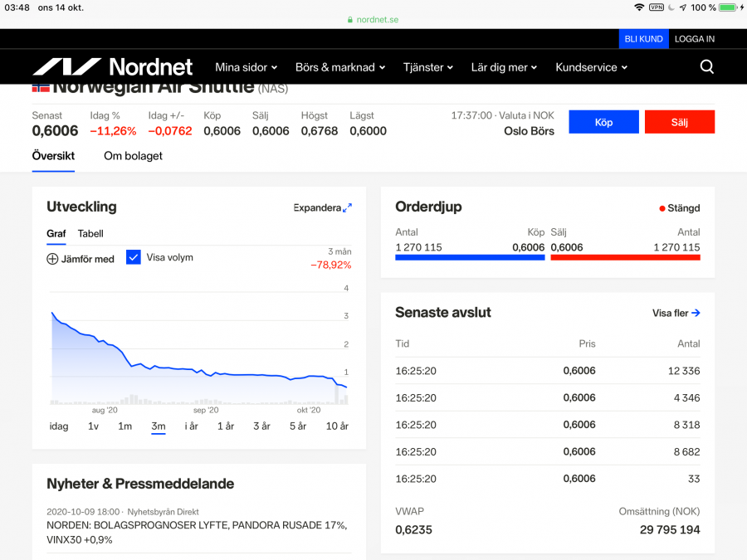Click the Nordnet logo
This screenshot has height=560, width=747.
tap(112, 66)
